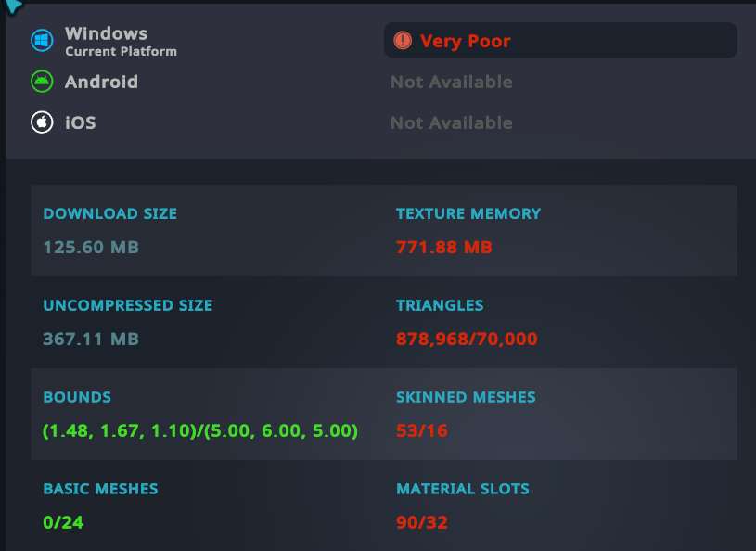Click the Texture Memory heading

tap(468, 213)
